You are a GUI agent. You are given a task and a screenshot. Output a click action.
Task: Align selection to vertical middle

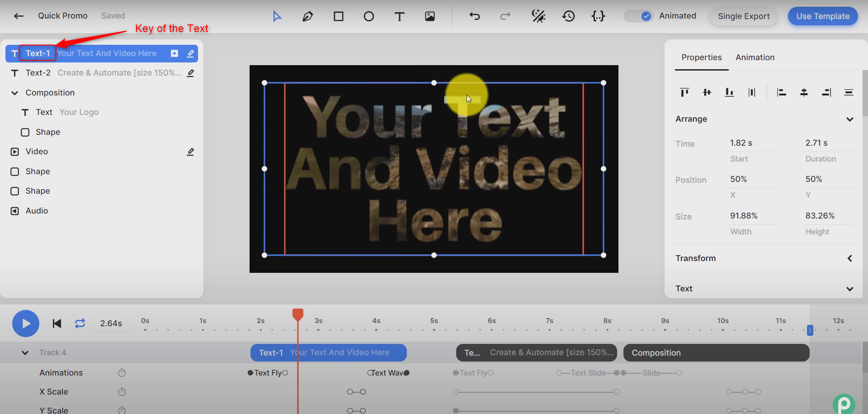click(x=707, y=92)
